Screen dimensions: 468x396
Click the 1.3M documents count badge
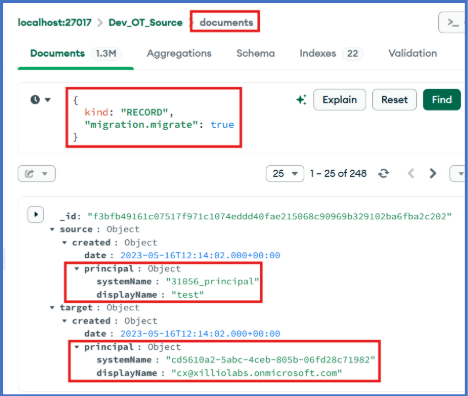click(x=106, y=53)
